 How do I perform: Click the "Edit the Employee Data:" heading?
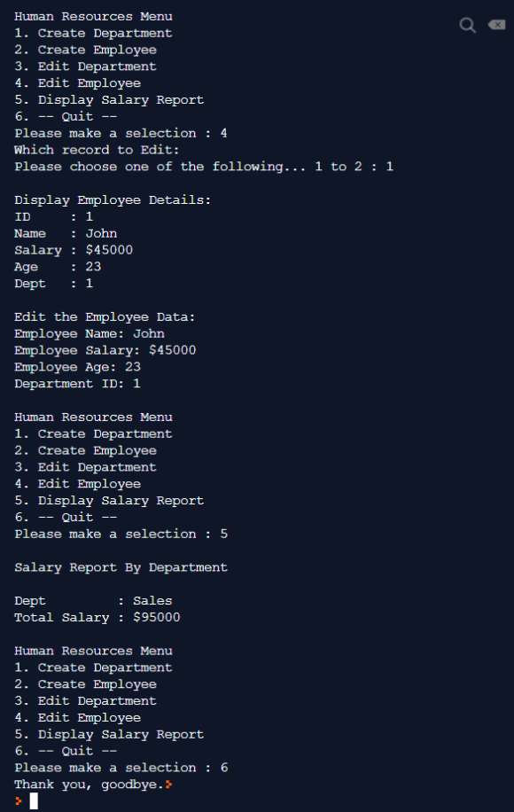(105, 317)
